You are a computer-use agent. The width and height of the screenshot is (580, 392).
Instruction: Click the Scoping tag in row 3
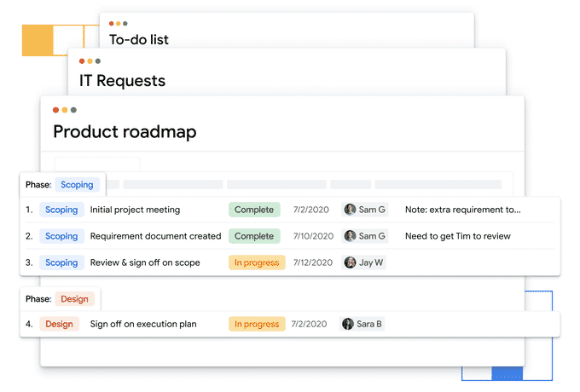[61, 262]
